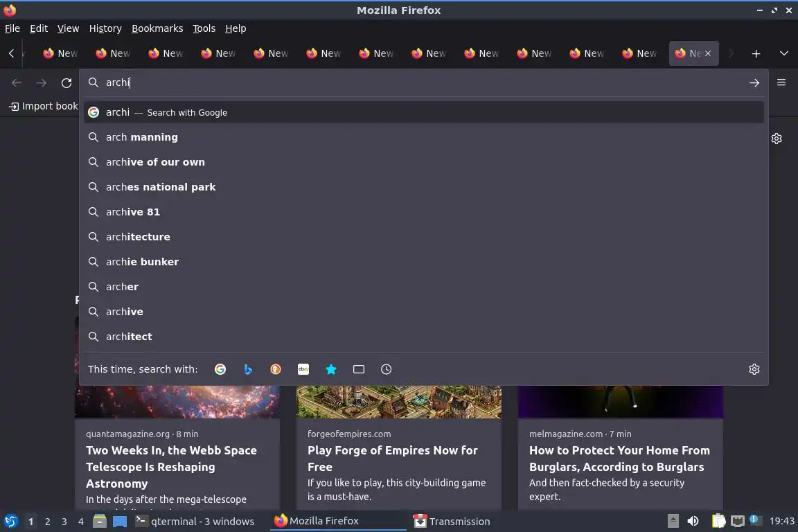Open a new tab with plus button

click(x=756, y=53)
